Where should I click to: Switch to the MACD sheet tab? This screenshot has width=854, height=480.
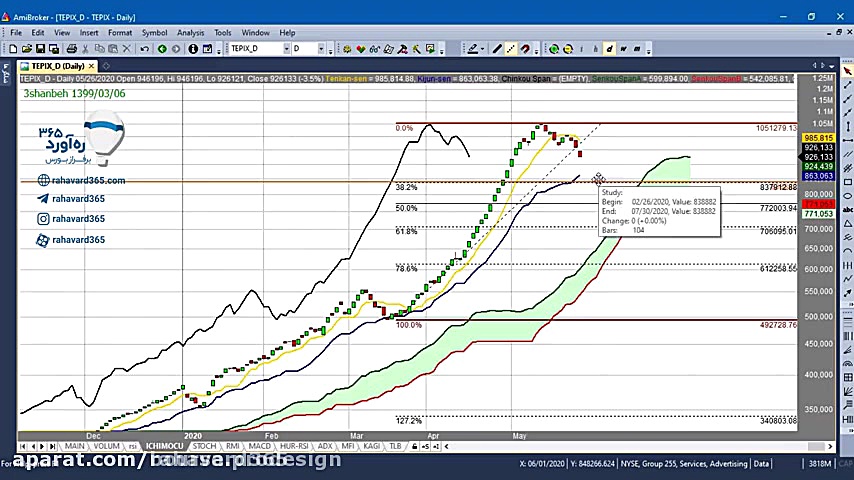click(259, 446)
